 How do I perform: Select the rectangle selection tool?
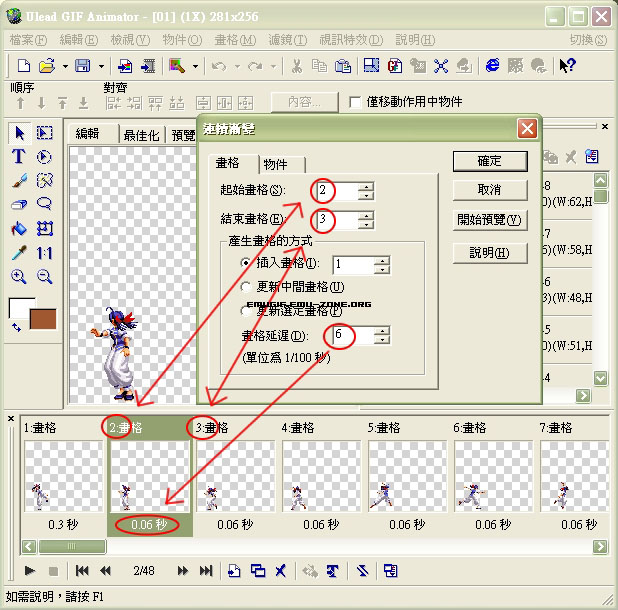coord(44,133)
